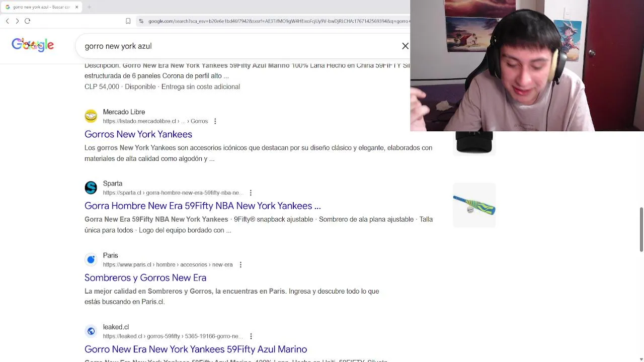This screenshot has width=644, height=362.
Task: Click the Mercado Libre favicon
Action: tap(91, 116)
